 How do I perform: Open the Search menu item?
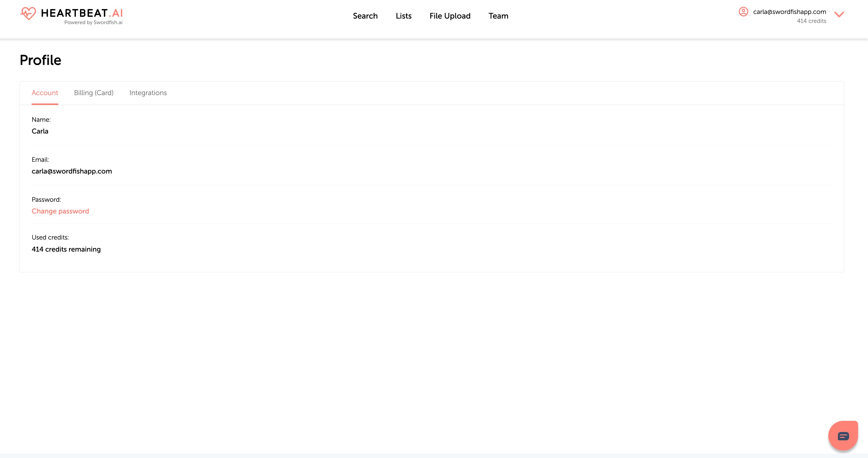click(365, 16)
